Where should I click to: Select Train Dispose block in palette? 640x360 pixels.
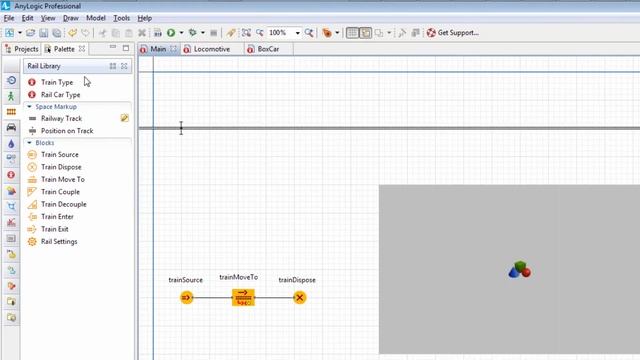(55, 167)
